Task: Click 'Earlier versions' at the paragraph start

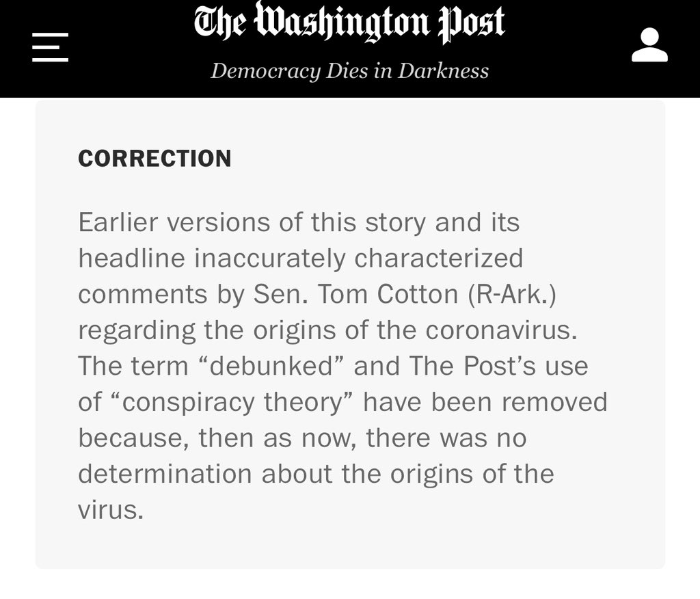Action: pyautogui.click(x=174, y=222)
